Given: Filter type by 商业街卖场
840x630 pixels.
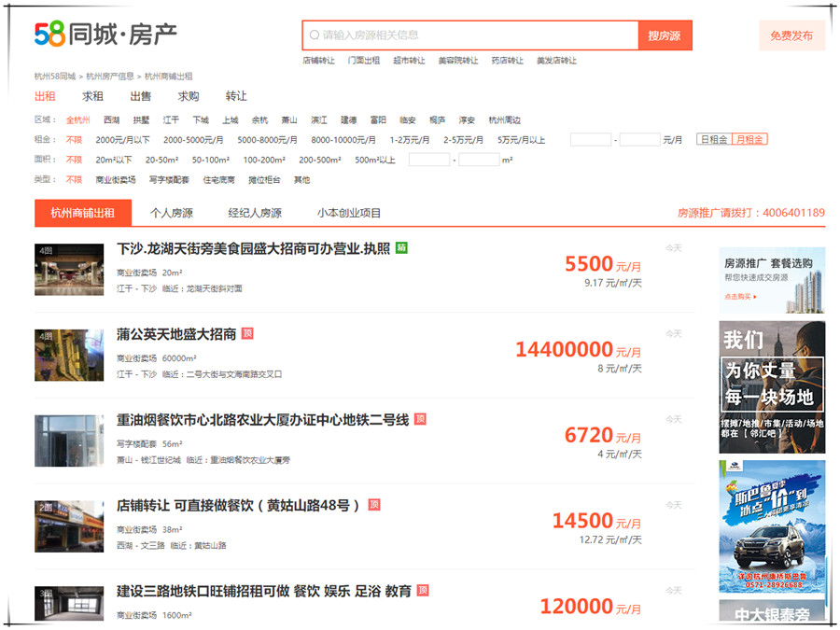Looking at the screenshot, I should click(x=116, y=179).
